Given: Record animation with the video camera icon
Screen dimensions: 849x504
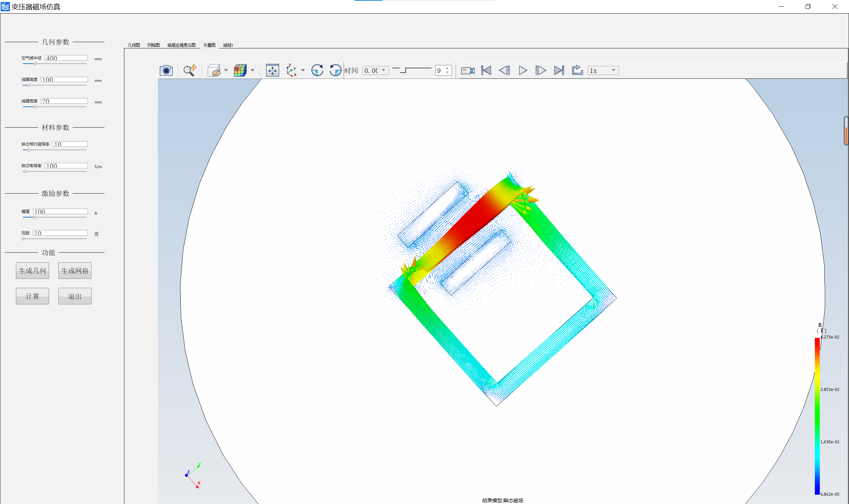Looking at the screenshot, I should coord(468,71).
